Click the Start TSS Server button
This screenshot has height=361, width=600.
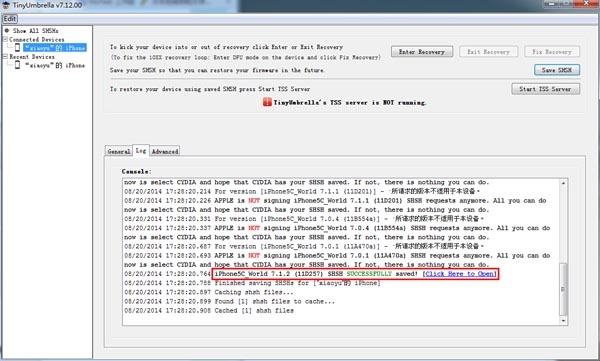(x=545, y=89)
